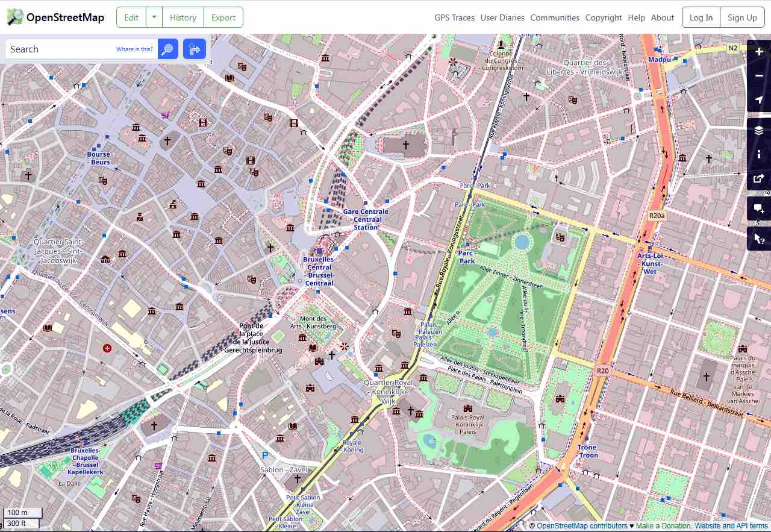
Task: Click the Petit Sablon label
Action: [303, 505]
